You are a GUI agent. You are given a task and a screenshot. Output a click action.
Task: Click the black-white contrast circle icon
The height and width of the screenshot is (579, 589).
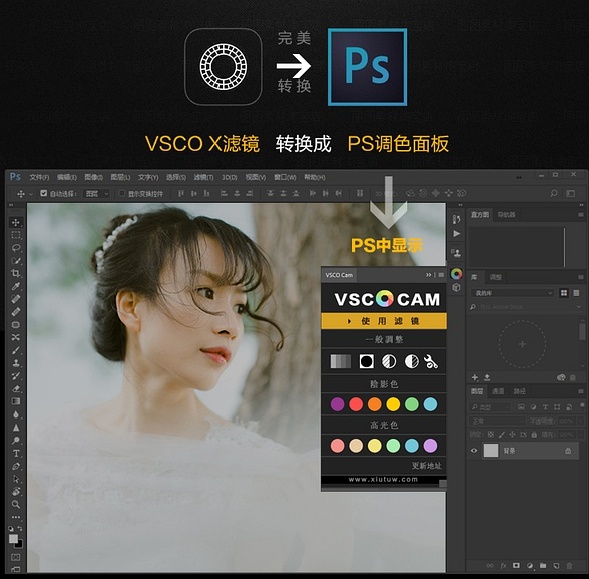coord(411,361)
